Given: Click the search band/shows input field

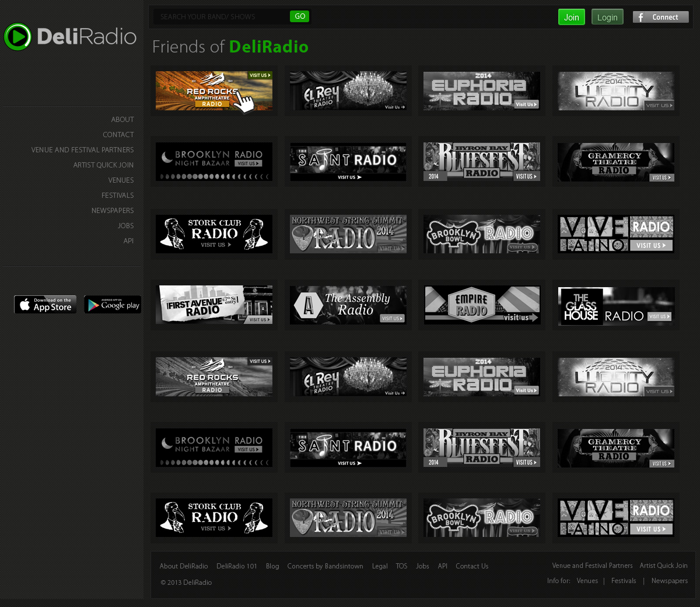Looking at the screenshot, I should [222, 17].
